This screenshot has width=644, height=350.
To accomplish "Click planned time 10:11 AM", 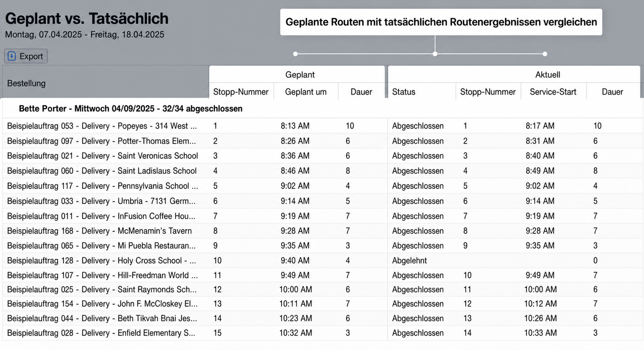I will [296, 304].
